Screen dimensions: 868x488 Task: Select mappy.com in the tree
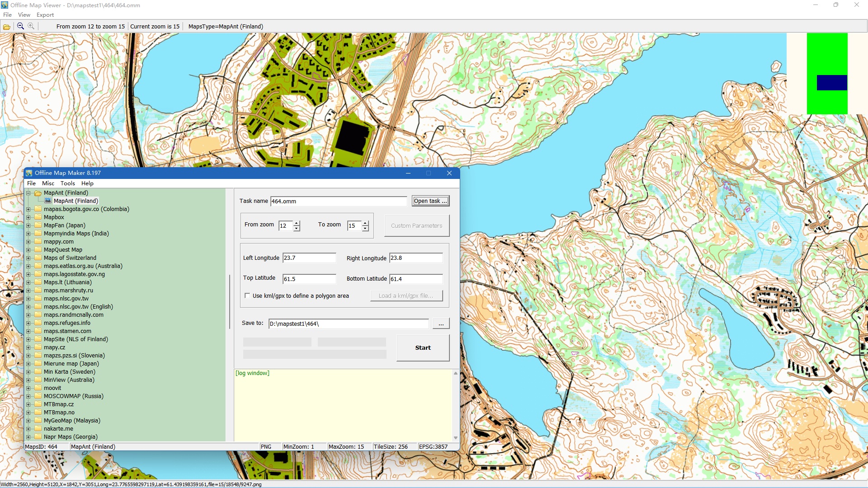coord(59,242)
